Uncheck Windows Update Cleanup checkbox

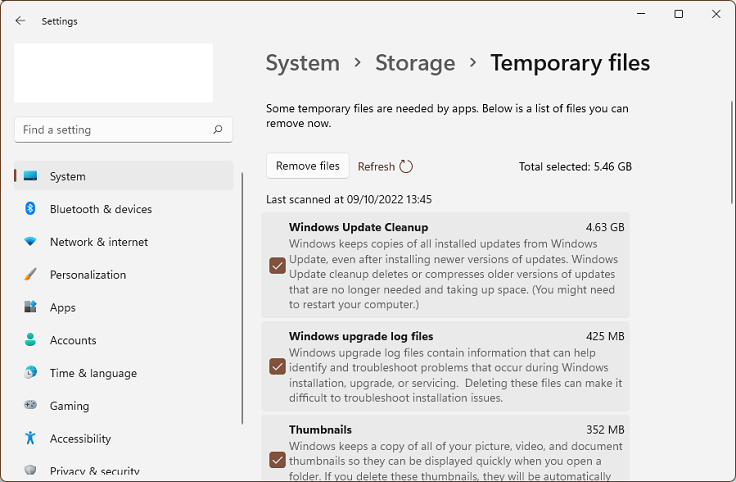(277, 266)
